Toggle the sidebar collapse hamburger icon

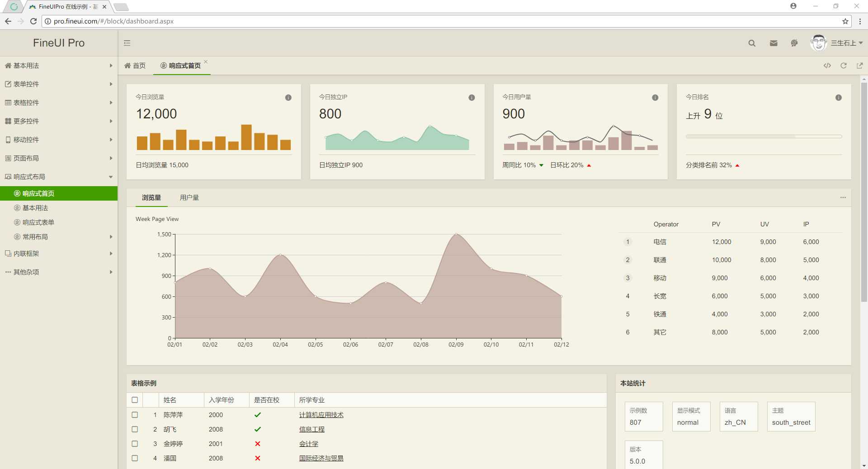coord(127,43)
